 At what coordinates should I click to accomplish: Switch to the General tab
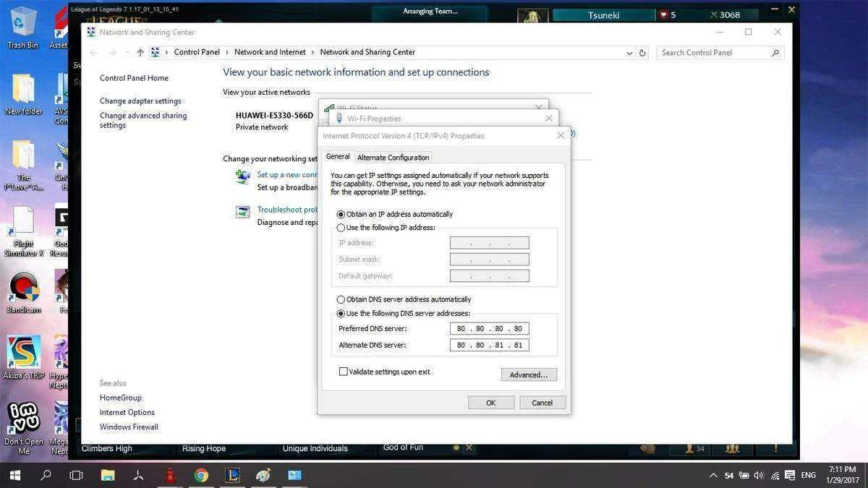pos(338,156)
